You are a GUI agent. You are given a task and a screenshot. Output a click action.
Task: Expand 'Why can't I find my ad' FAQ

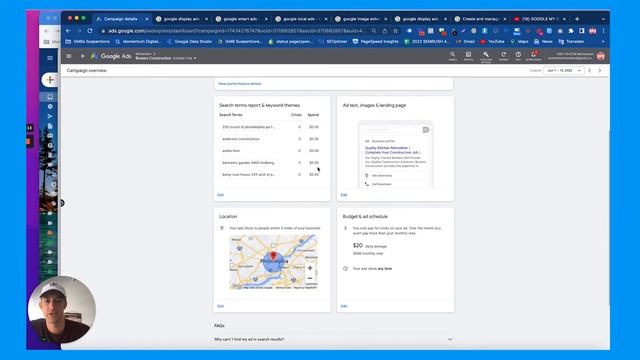pyautogui.click(x=333, y=339)
